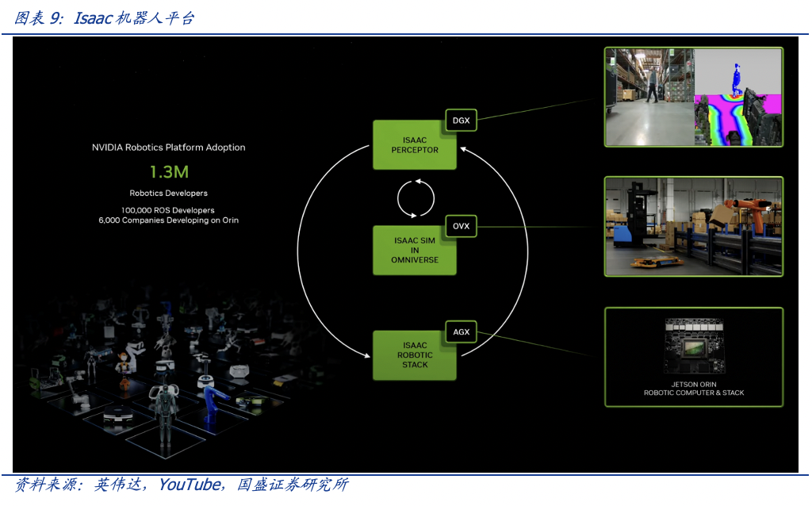Select the OVX label badge

click(461, 226)
